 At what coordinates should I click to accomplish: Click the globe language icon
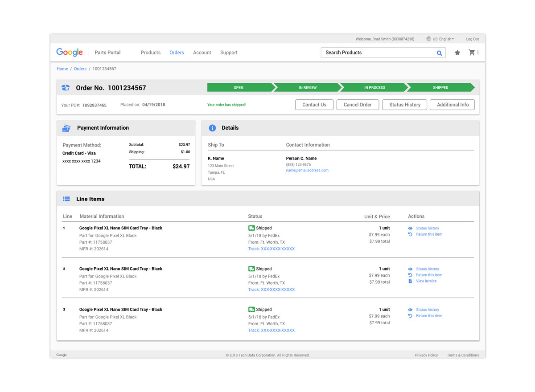(x=428, y=39)
